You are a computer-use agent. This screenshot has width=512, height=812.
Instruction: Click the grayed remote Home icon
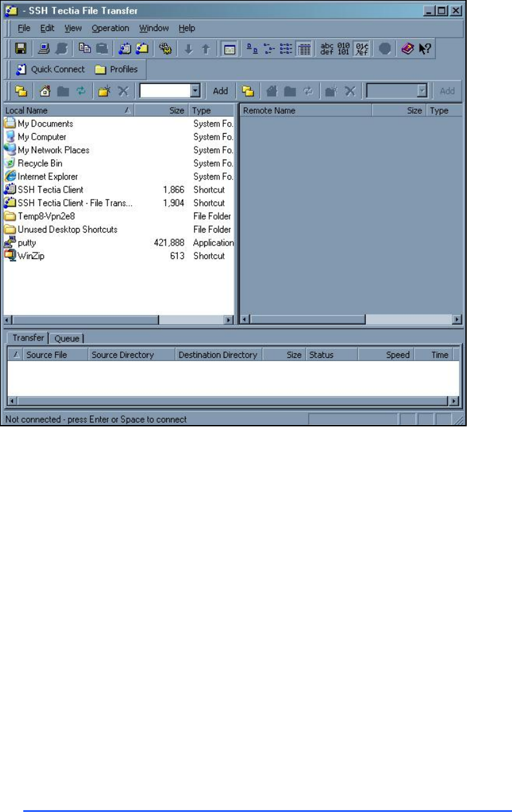tap(272, 91)
